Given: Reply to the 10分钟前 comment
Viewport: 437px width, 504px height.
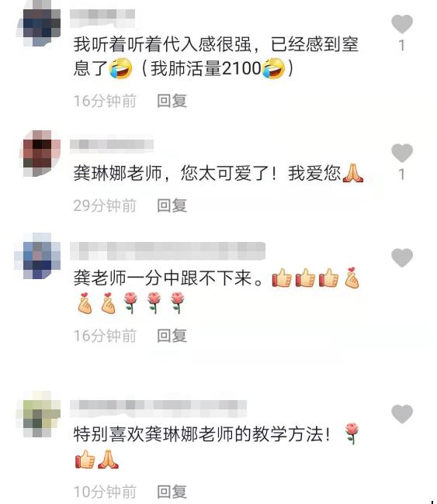Looking at the screenshot, I should click(x=172, y=492).
